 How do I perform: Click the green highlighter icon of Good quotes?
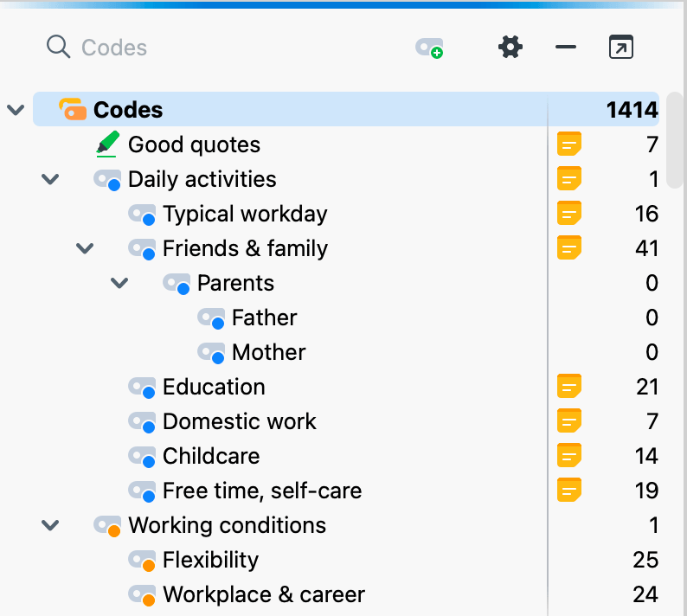(x=107, y=144)
